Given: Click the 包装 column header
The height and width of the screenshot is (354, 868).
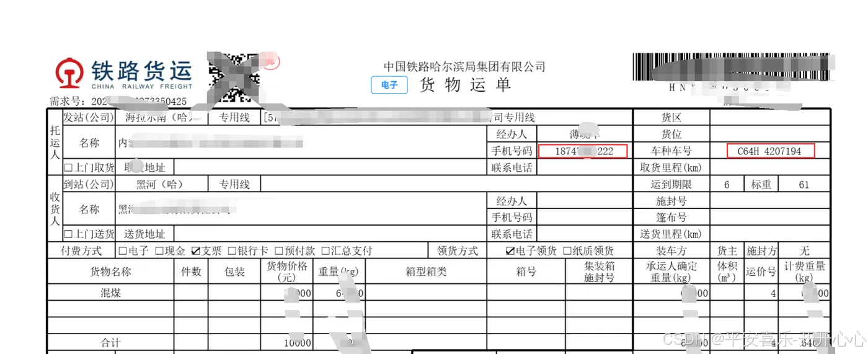Looking at the screenshot, I should tap(235, 272).
